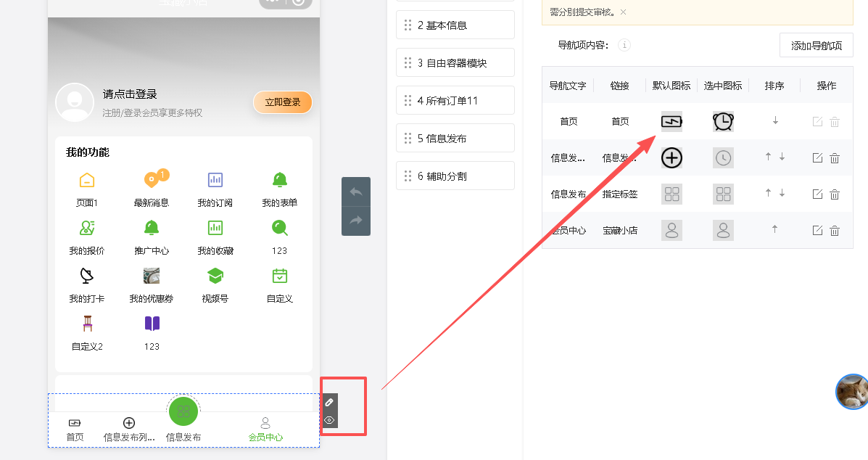This screenshot has height=460, width=868.
Task: Move 指定标签 row up with arrow
Action: click(768, 193)
